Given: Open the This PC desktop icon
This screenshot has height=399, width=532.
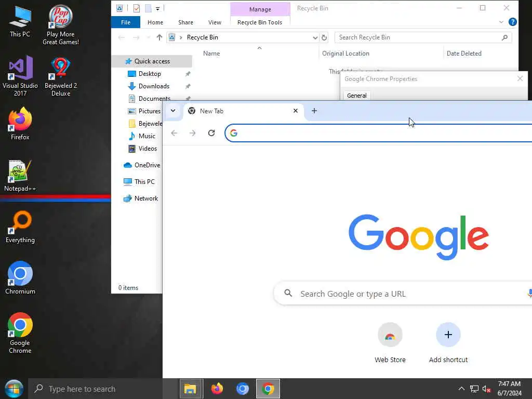Looking at the screenshot, I should click(x=20, y=22).
